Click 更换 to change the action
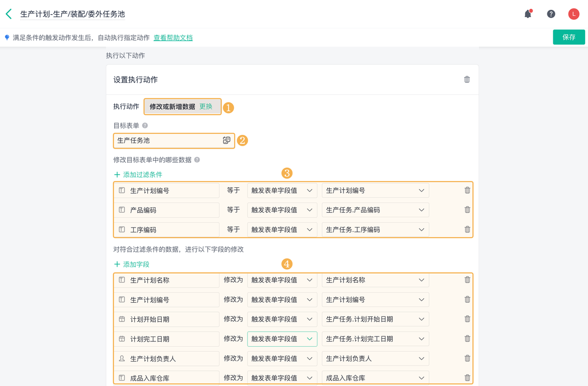Screen dimensions: 588x386 206,106
